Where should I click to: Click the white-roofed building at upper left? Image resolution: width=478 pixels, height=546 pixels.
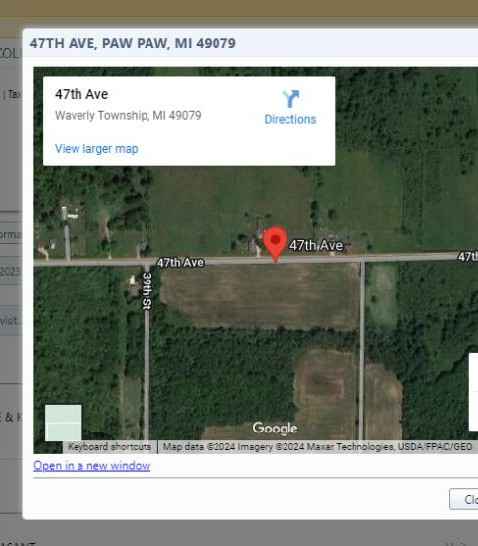pos(69,214)
